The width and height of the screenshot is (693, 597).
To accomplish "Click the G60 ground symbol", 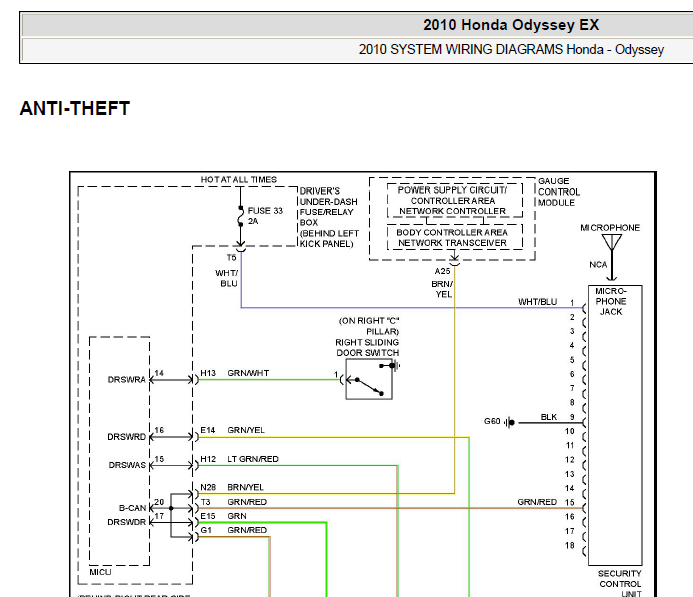I will (510, 422).
